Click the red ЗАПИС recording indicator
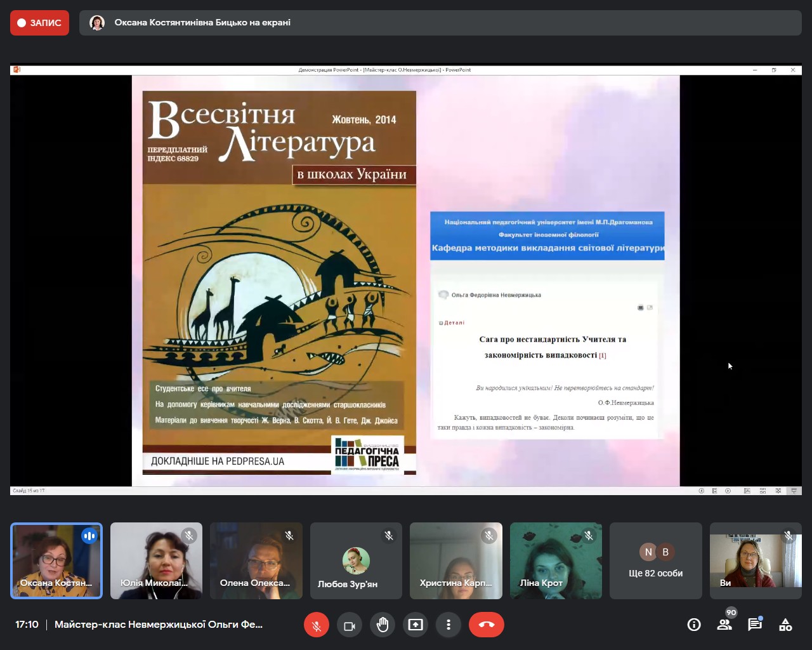Image resolution: width=812 pixels, height=650 pixels. (39, 23)
